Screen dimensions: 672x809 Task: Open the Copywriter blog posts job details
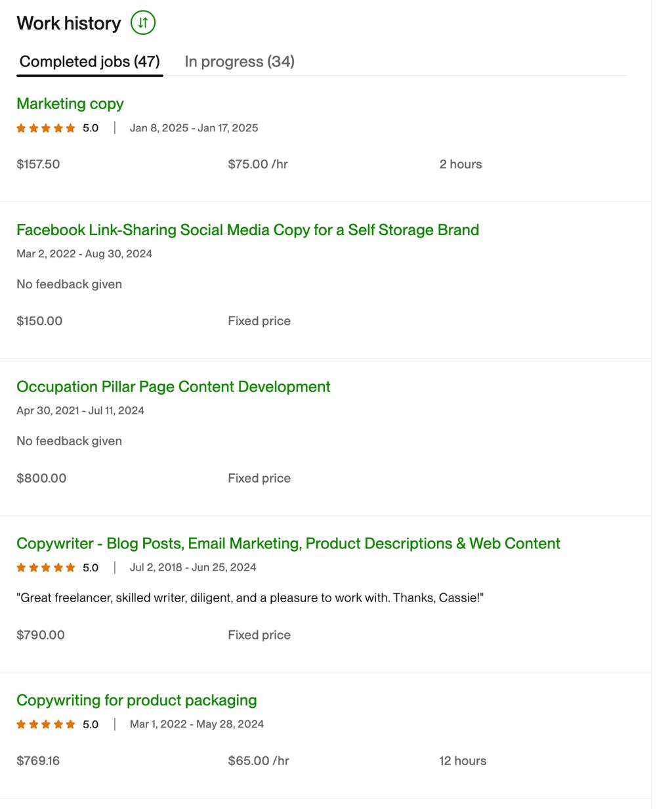[289, 543]
